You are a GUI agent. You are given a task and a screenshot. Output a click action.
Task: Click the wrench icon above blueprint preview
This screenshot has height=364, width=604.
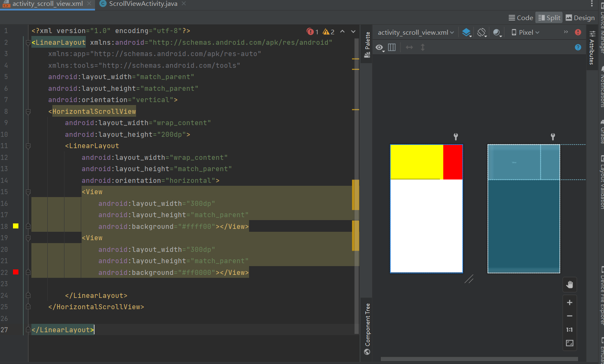click(553, 136)
